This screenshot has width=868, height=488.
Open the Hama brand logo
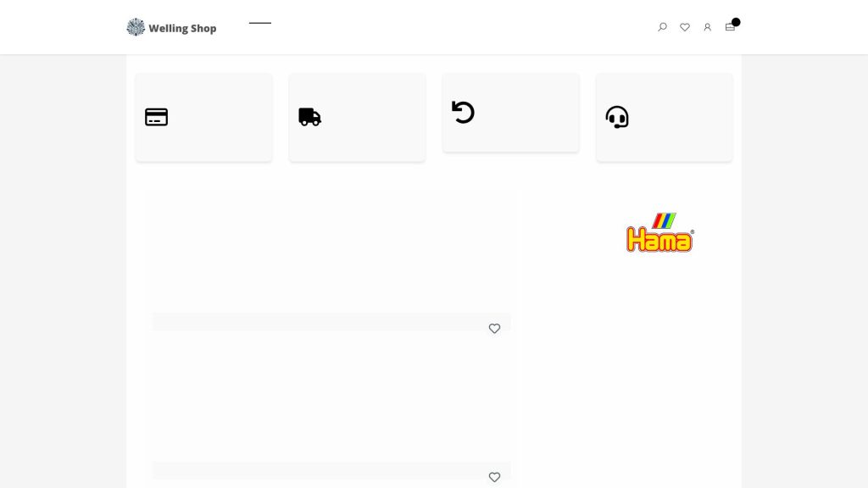[x=659, y=232]
